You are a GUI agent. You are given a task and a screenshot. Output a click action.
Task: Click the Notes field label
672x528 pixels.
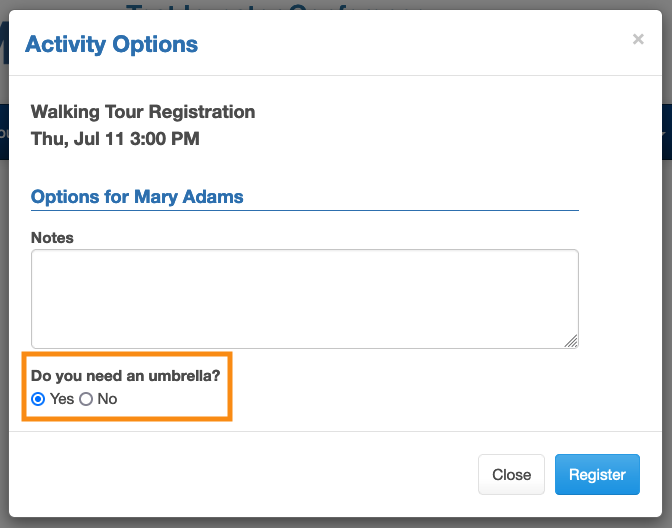pyautogui.click(x=52, y=238)
